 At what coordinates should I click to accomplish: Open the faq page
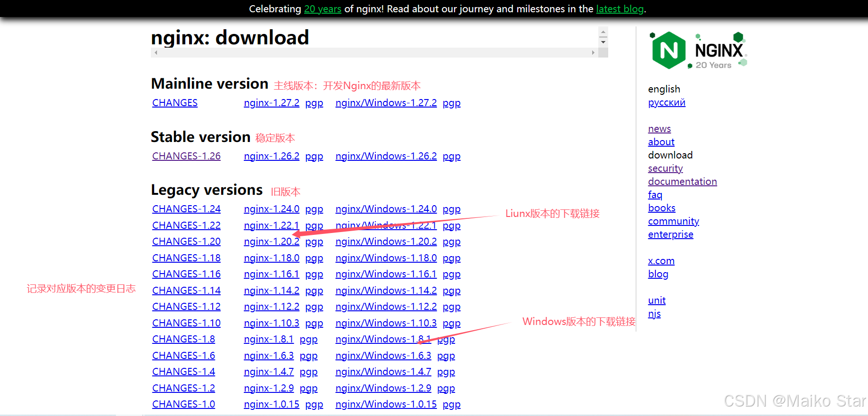655,195
